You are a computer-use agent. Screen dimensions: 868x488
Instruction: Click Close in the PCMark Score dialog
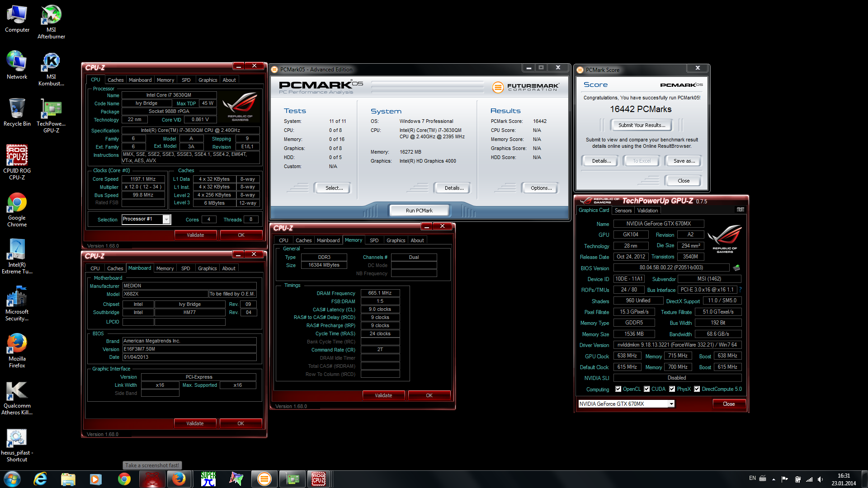[684, 181]
